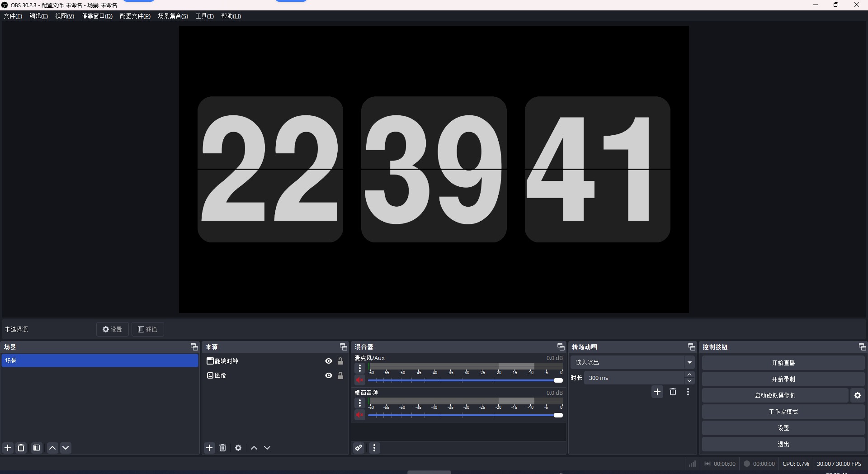Image resolution: width=868 pixels, height=474 pixels.
Task: Hide the 翻转时钟 source
Action: (329, 361)
